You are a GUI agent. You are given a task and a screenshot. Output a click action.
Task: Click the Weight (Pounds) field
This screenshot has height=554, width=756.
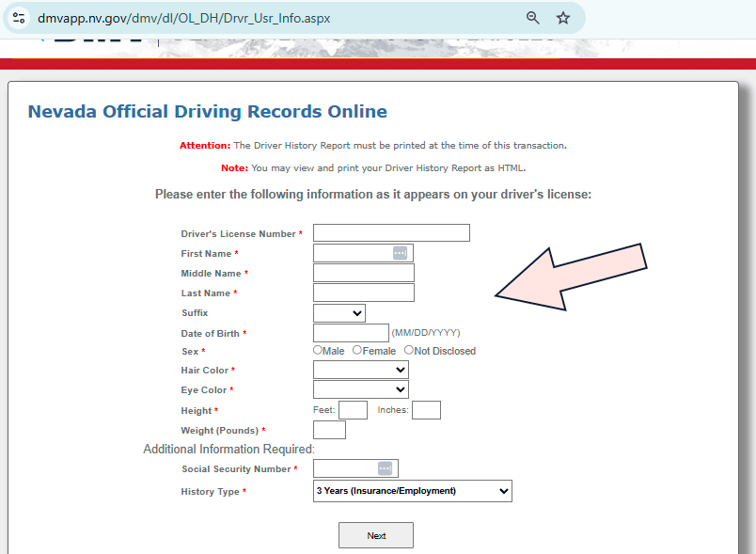tap(329, 430)
